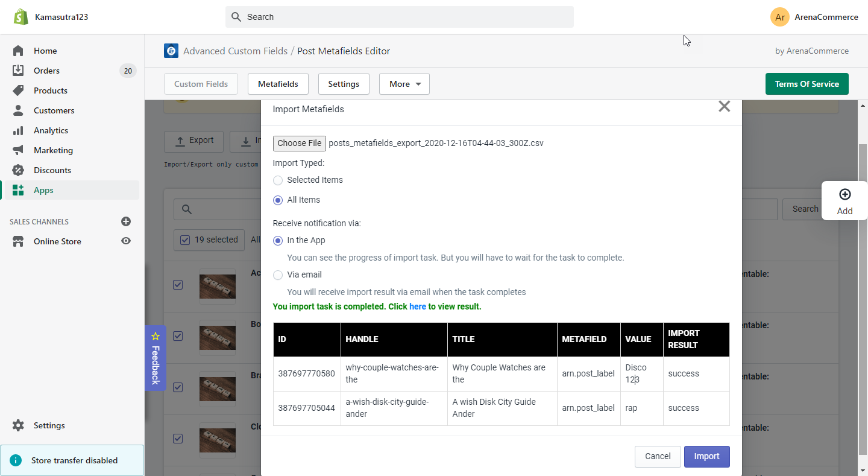The width and height of the screenshot is (868, 476).
Task: Click the Add plus circle icon
Action: [845, 194]
